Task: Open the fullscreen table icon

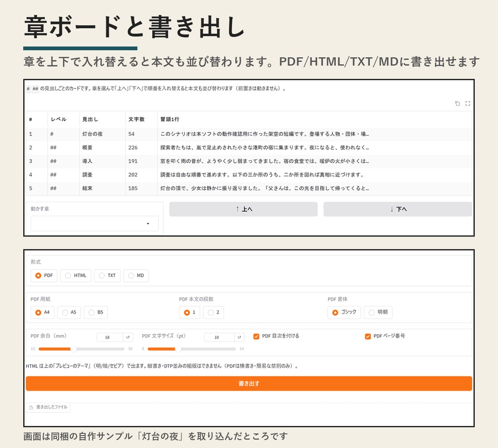Action: [467, 103]
